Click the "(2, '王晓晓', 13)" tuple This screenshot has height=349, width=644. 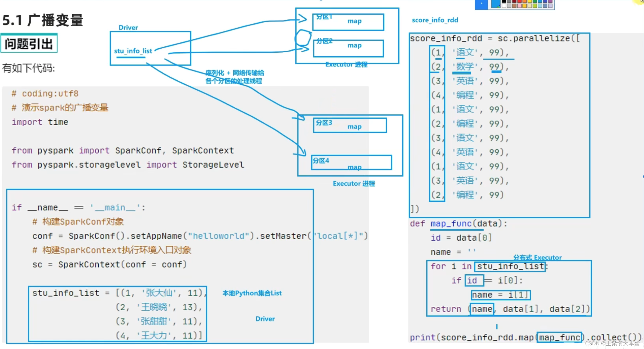(159, 307)
